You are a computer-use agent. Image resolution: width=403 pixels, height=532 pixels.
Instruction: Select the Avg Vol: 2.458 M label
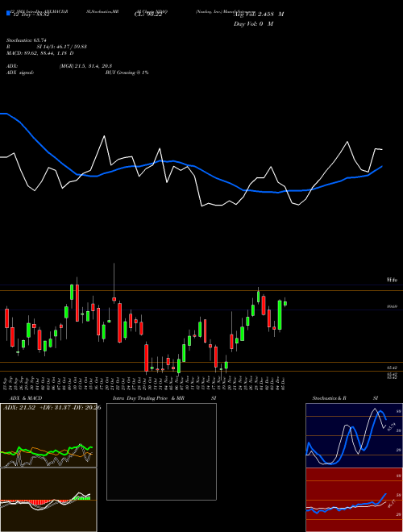click(259, 15)
